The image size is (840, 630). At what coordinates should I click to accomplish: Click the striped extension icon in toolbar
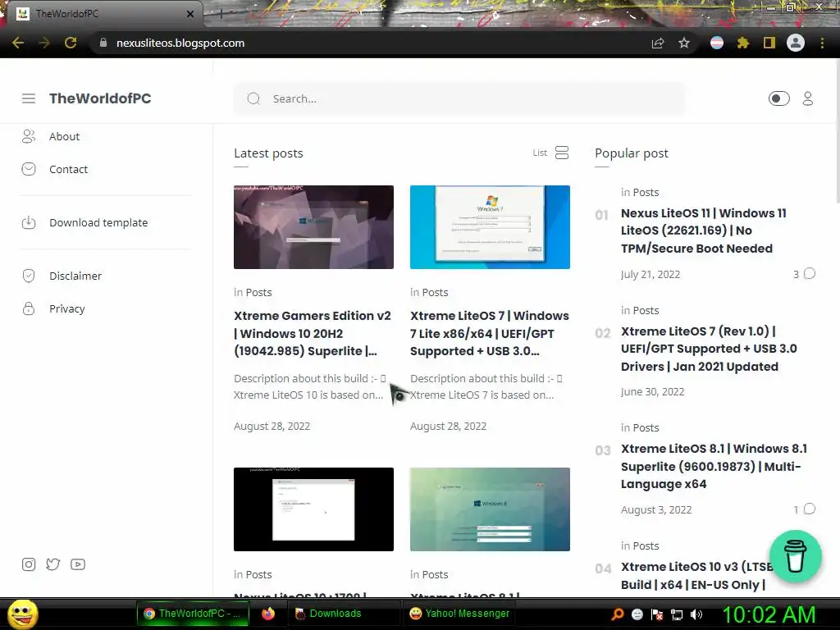[717, 43]
